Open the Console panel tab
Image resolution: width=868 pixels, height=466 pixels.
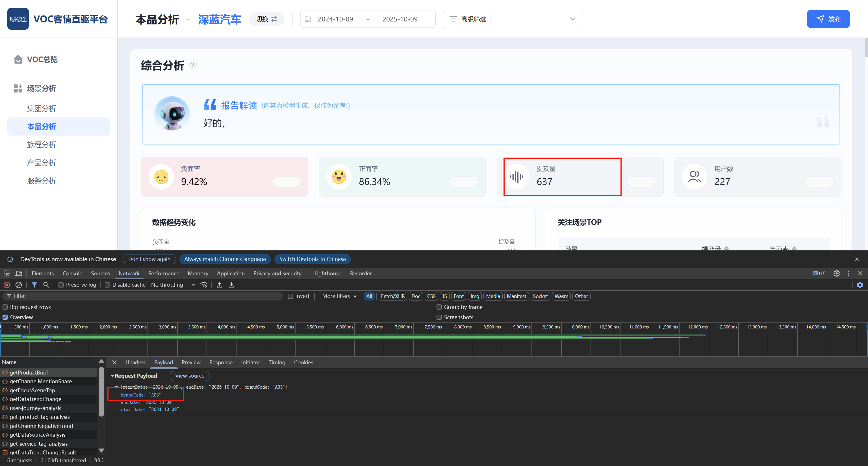(72, 273)
